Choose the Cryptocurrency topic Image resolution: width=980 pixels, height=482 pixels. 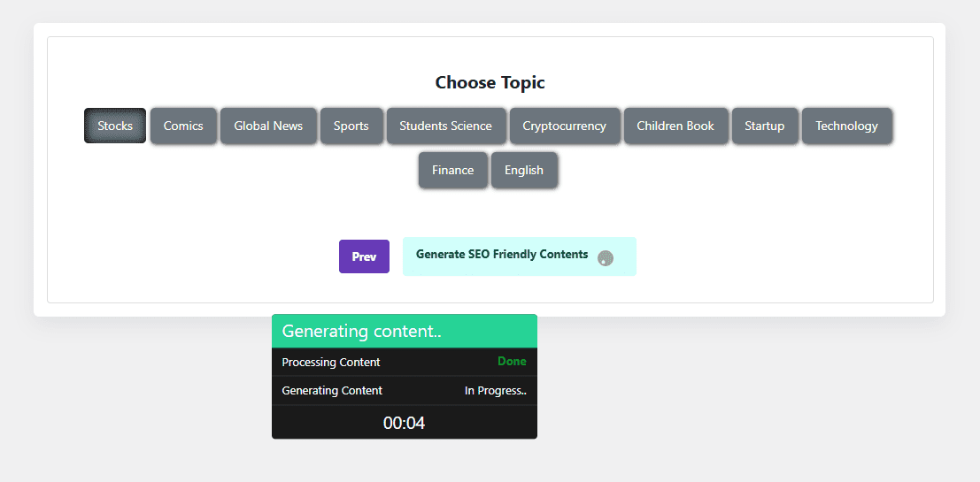point(565,126)
